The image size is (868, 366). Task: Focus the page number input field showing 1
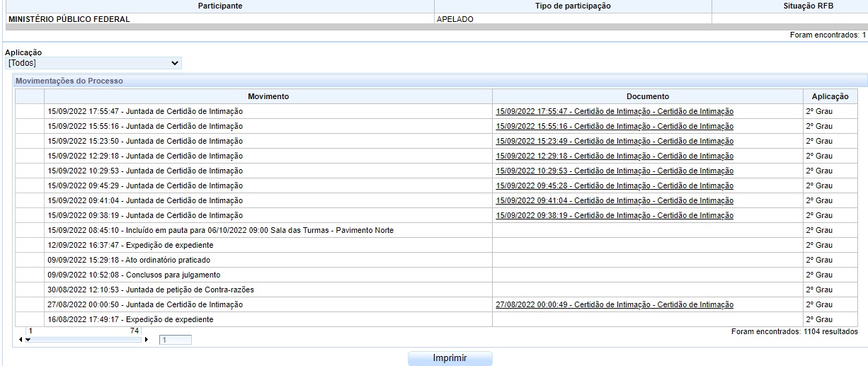[175, 341]
